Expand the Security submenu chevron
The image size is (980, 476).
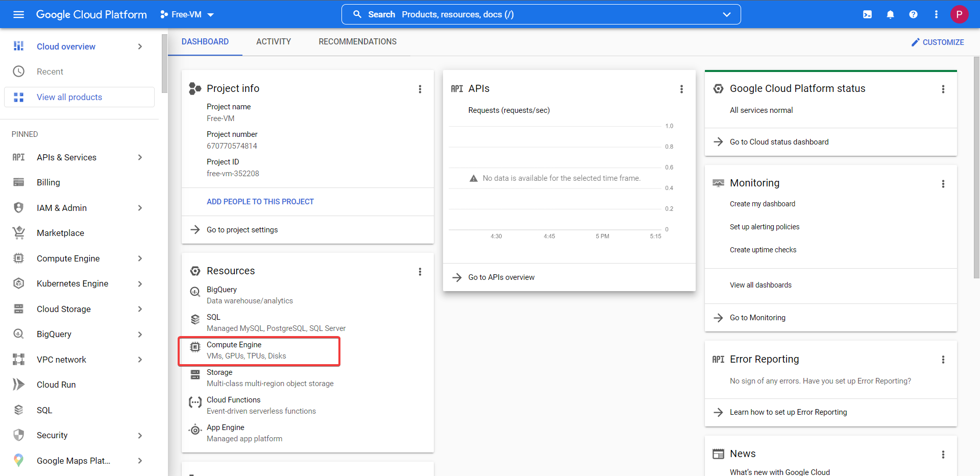(x=140, y=435)
